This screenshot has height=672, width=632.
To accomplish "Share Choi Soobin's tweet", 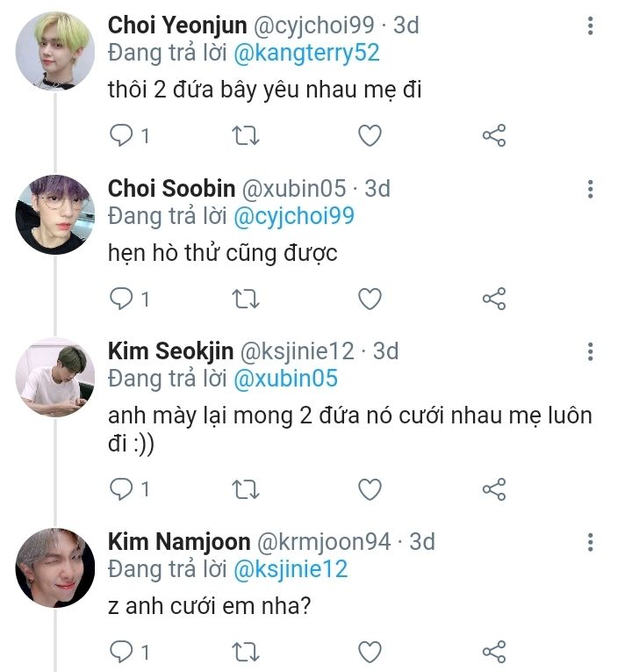I will click(x=494, y=299).
